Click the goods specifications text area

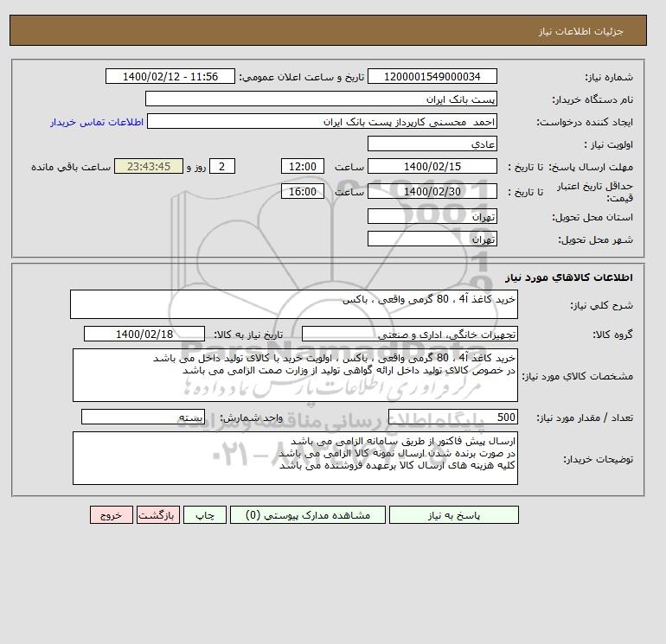[295, 375]
